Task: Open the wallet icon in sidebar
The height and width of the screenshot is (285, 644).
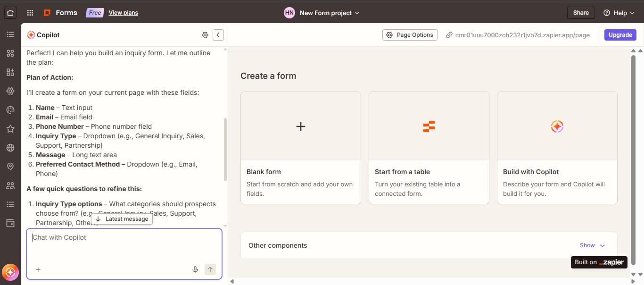Action: [x=10, y=223]
